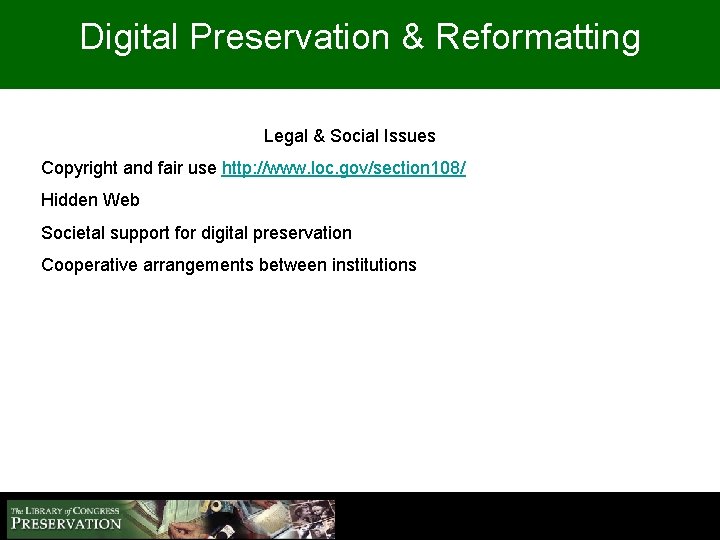Select the Hidden Web line
The image size is (720, 540).
pos(90,200)
